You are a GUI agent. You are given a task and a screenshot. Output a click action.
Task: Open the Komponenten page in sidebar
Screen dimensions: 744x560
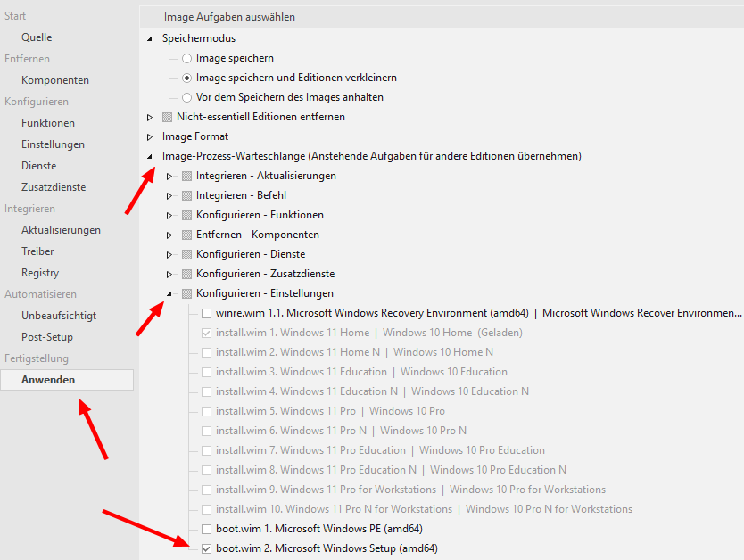pyautogui.click(x=55, y=80)
